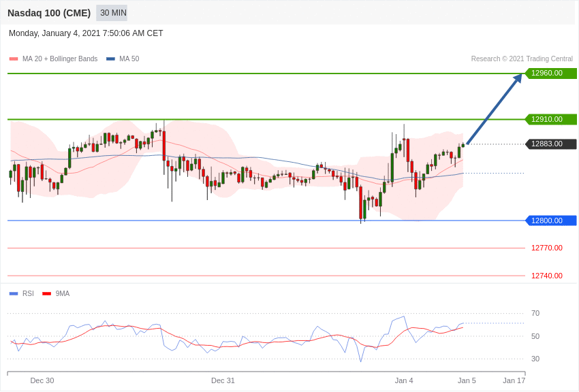This screenshot has height=392, width=579.
Task: Click the 12883.00 current price label
Action: tap(550, 144)
